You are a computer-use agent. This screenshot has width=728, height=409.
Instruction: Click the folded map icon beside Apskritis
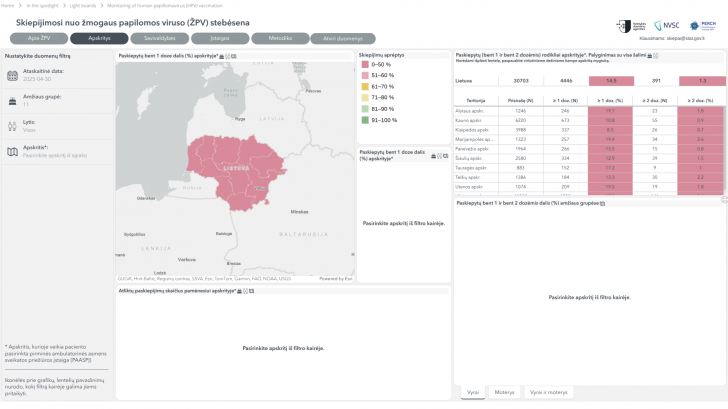click(x=12, y=151)
